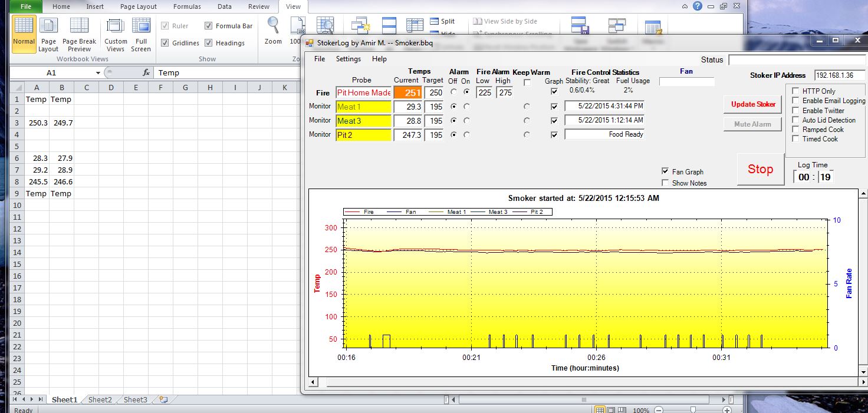Enable the Auto Lid Detection option
Image resolution: width=868 pixels, height=413 pixels.
(x=795, y=120)
